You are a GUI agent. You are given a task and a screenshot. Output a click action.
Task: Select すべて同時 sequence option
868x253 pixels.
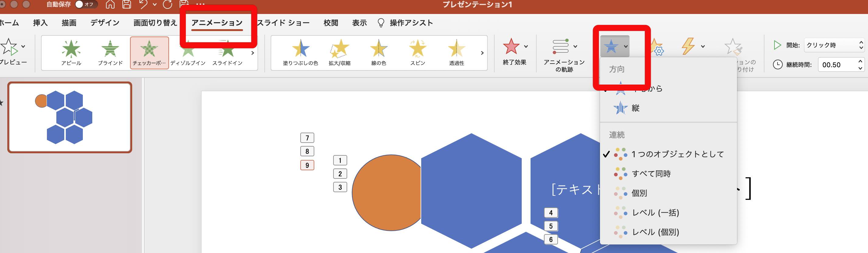669,174
